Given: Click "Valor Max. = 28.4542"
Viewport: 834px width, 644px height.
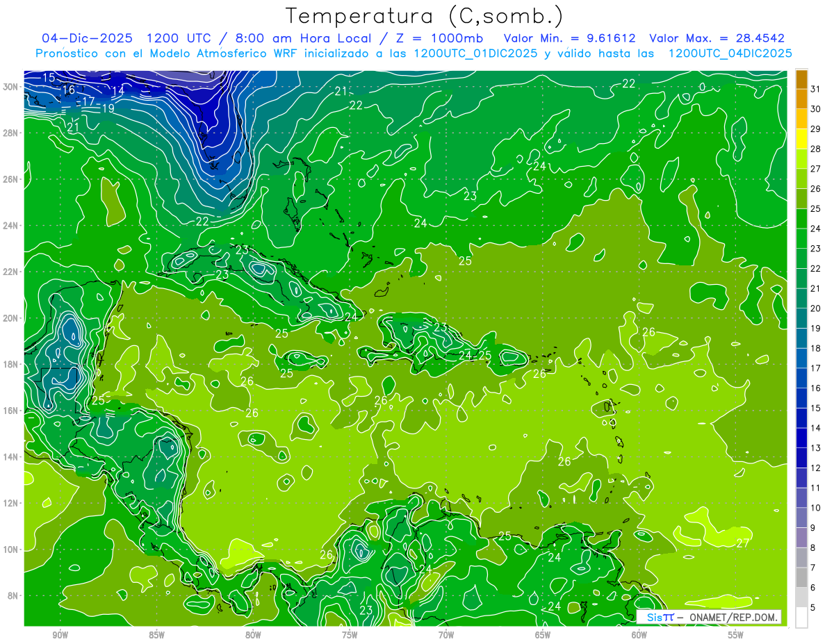Looking at the screenshot, I should pos(717,38).
